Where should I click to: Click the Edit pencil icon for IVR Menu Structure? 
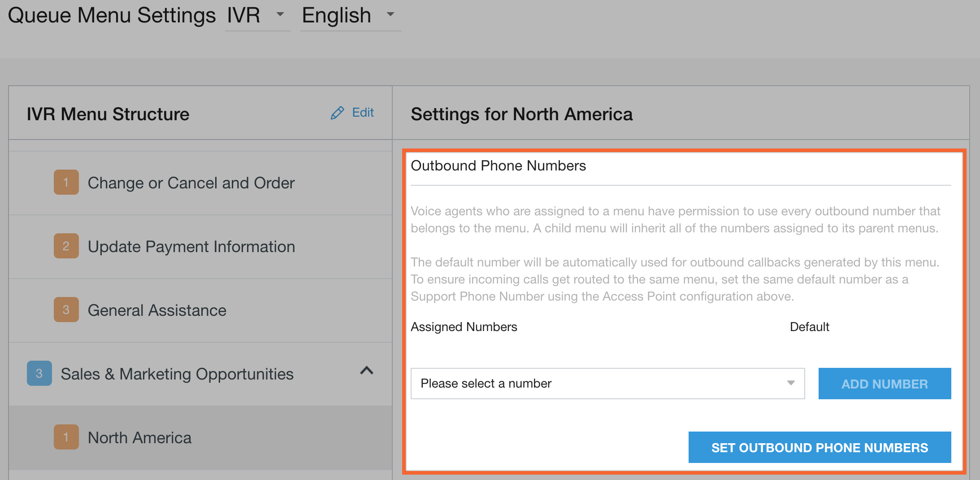point(337,113)
